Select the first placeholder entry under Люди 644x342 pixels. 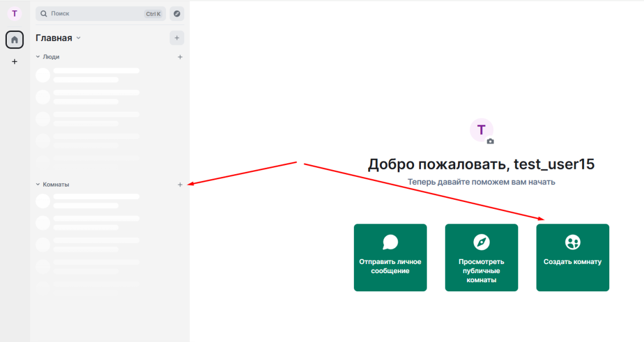[88, 75]
